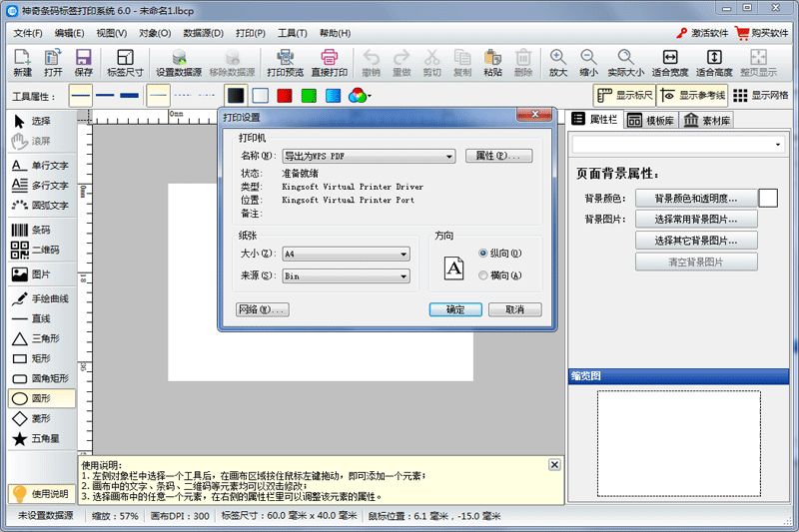The height and width of the screenshot is (532, 799).
Task: Select the 单行文字 single-line text tool
Action: [x=40, y=166]
